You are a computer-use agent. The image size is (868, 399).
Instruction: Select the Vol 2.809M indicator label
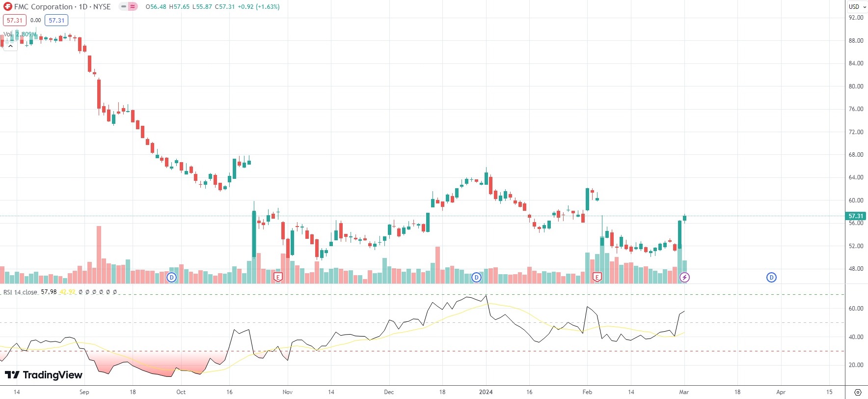pos(20,34)
